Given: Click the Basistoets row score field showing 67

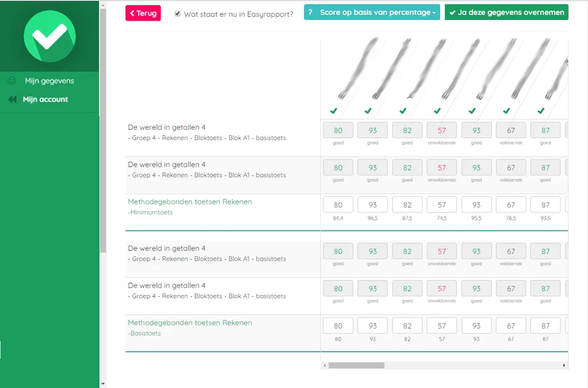Looking at the screenshot, I should pos(511,326).
